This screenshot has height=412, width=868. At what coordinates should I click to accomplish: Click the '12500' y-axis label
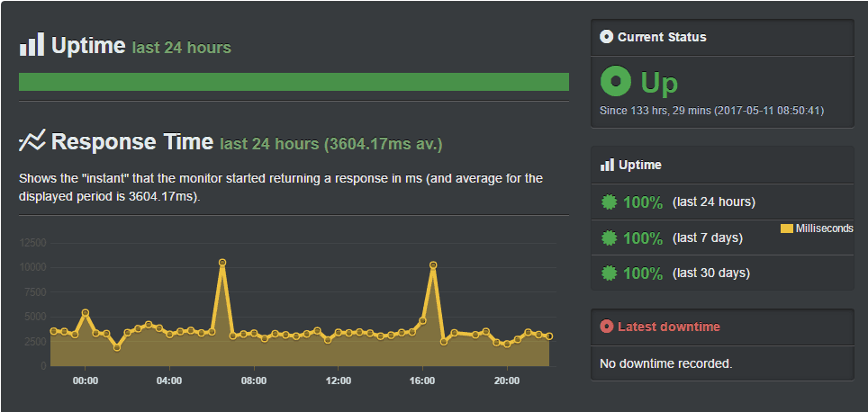pos(32,243)
